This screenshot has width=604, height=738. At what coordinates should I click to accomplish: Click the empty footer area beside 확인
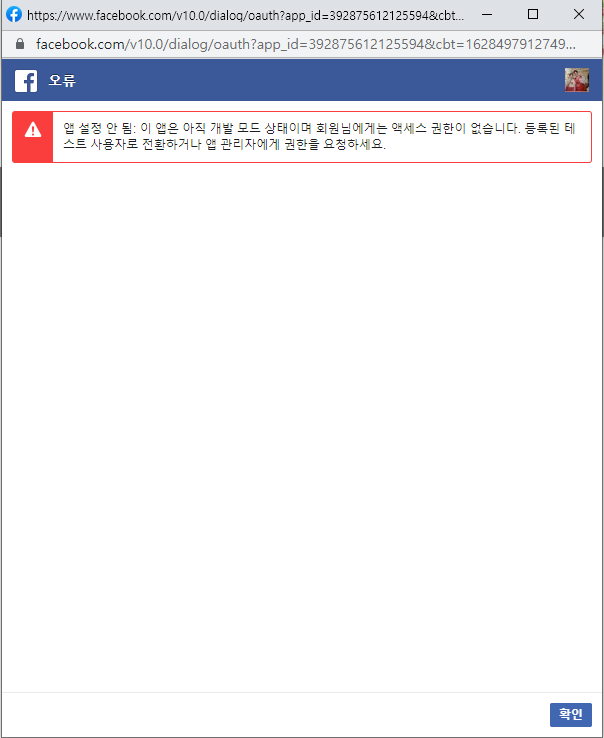tap(275, 714)
